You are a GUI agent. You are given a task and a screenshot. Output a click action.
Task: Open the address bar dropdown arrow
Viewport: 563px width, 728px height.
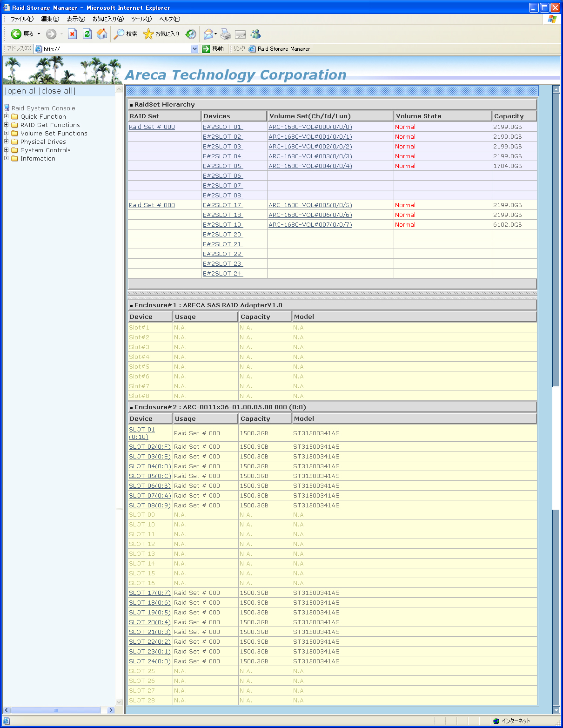[195, 49]
